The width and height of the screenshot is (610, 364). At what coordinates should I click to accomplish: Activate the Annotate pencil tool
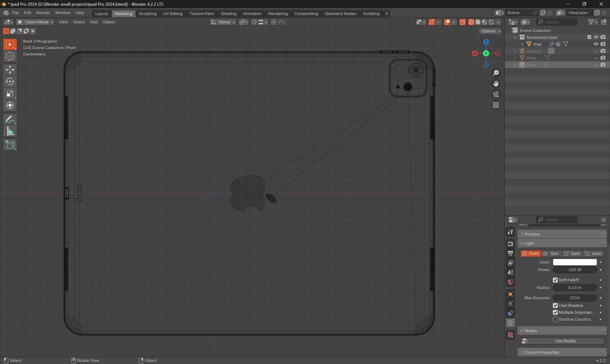[x=10, y=119]
